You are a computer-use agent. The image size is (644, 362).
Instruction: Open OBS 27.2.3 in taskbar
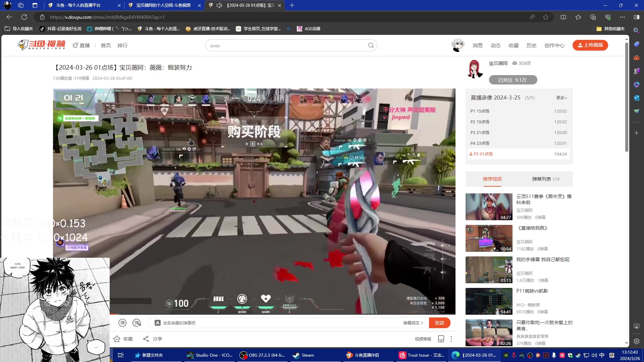point(263,355)
